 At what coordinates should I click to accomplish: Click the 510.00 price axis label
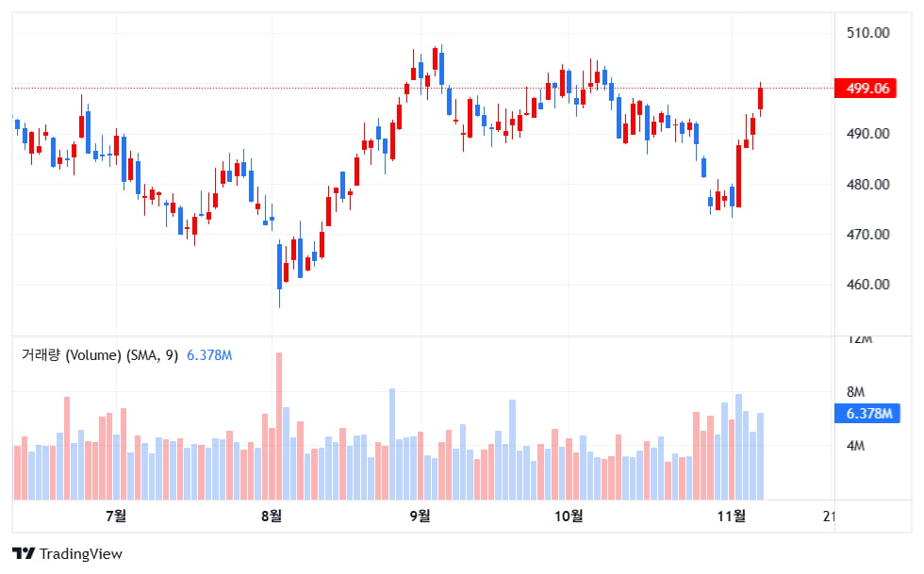pyautogui.click(x=868, y=33)
